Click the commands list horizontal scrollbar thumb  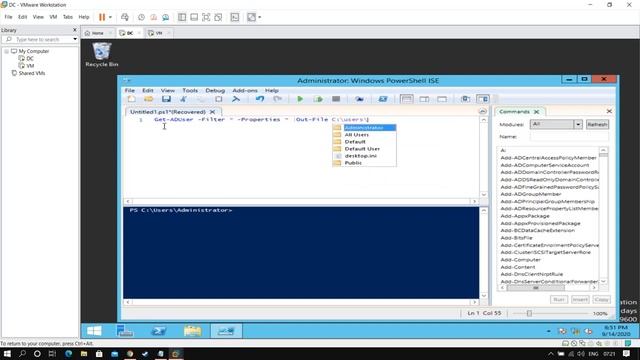click(536, 288)
